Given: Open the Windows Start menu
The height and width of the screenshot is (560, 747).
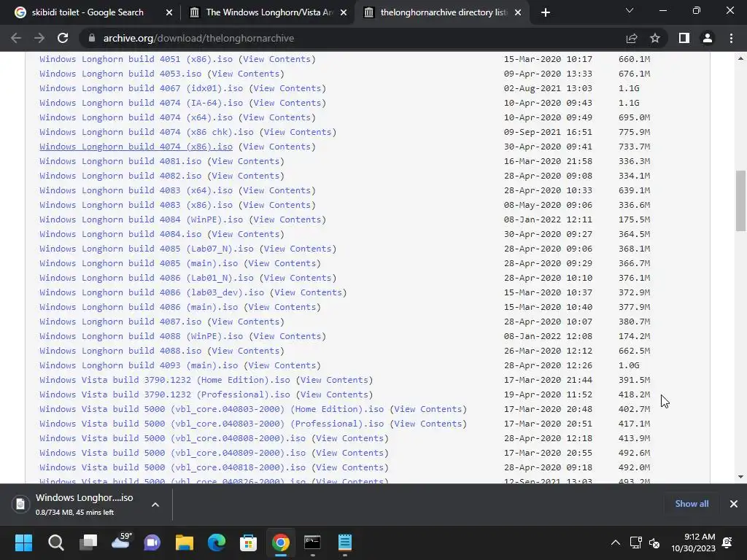Looking at the screenshot, I should (x=23, y=542).
